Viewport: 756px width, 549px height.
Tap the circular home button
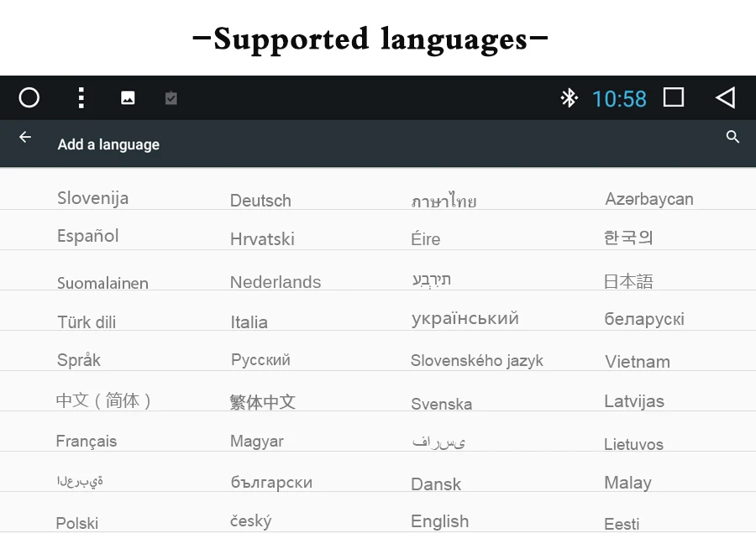pyautogui.click(x=29, y=98)
